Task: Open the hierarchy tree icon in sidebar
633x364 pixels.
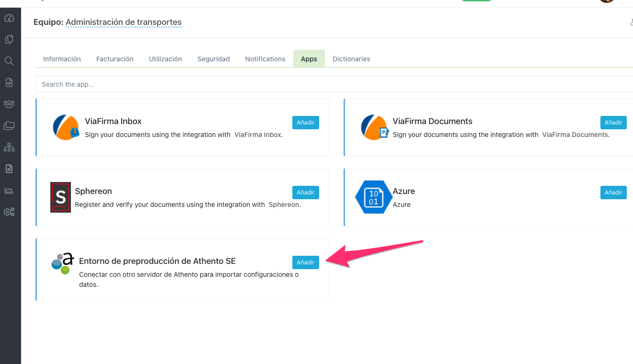Action: coord(9,147)
